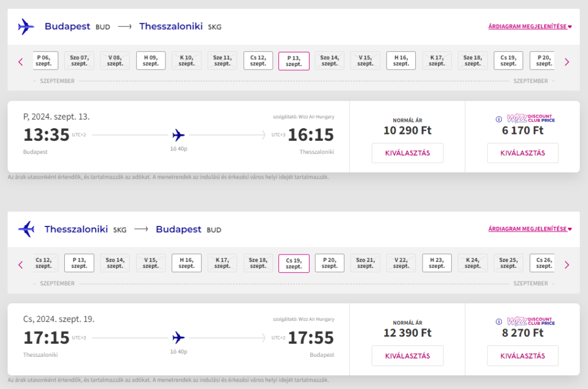Open info icon beside return Wizz Discount Club price
The width and height of the screenshot is (588, 389).
click(x=499, y=322)
